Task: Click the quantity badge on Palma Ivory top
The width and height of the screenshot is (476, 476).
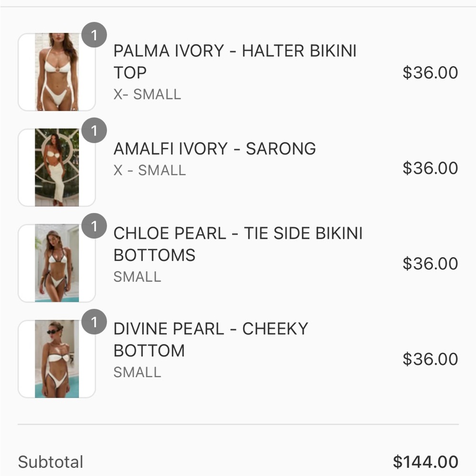Action: [94, 35]
